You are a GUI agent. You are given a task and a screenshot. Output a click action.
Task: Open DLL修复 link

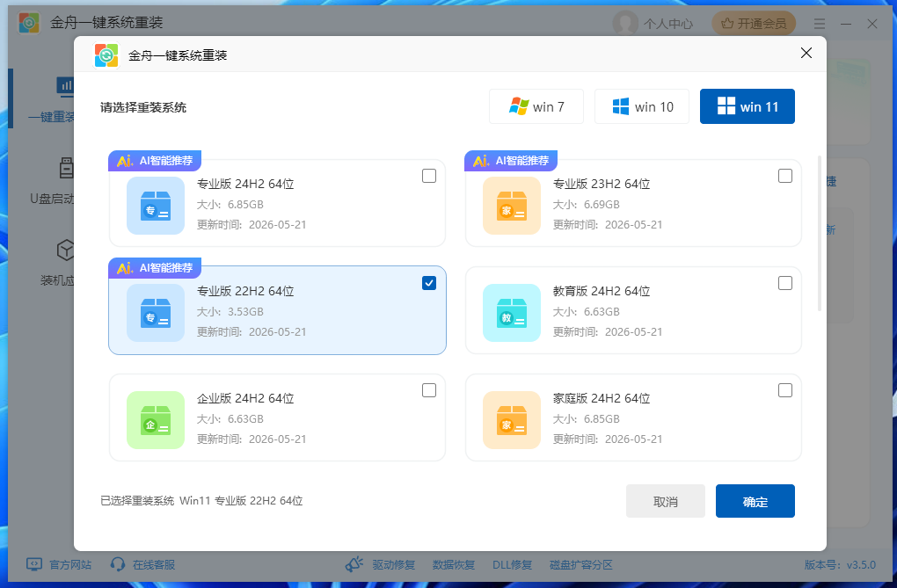pos(513,564)
